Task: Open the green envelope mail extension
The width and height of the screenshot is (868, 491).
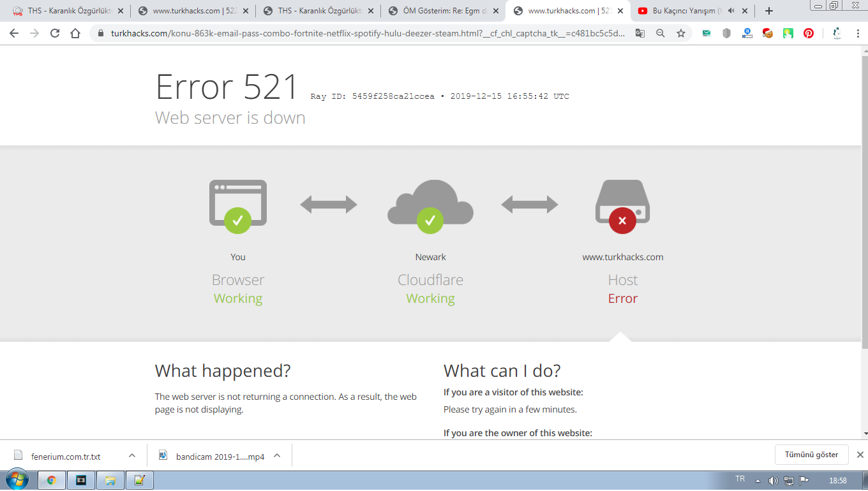Action: pos(707,33)
